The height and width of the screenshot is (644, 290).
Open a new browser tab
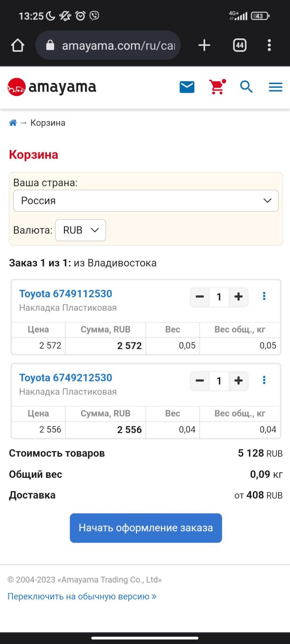point(204,45)
